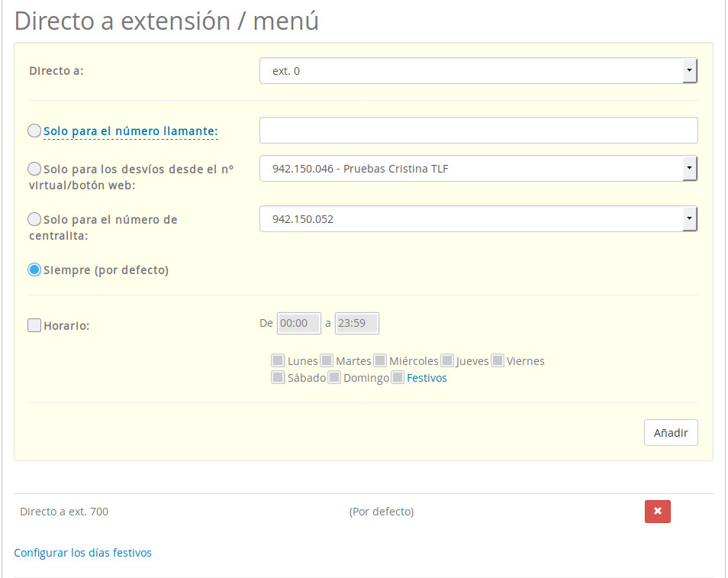The width and height of the screenshot is (728, 578).
Task: Toggle the Miércoles checkbox
Action: point(379,360)
